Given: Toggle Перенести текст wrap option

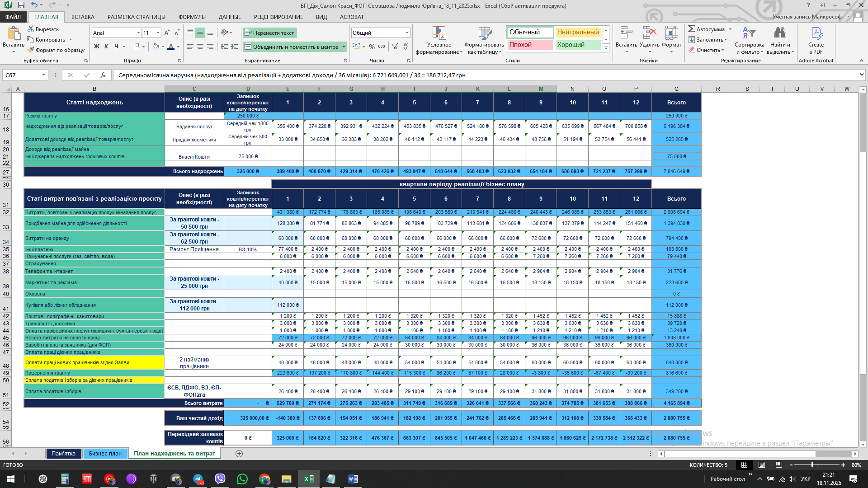Looking at the screenshot, I should click(269, 33).
